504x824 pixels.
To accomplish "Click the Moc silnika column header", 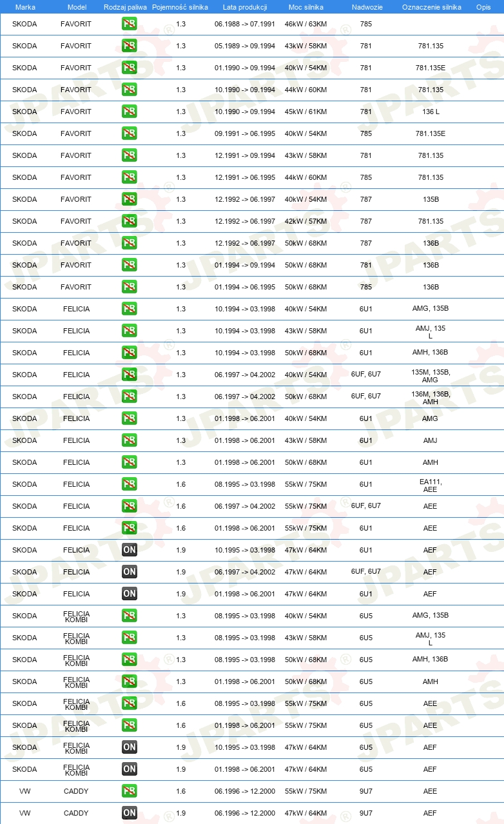I will (306, 7).
